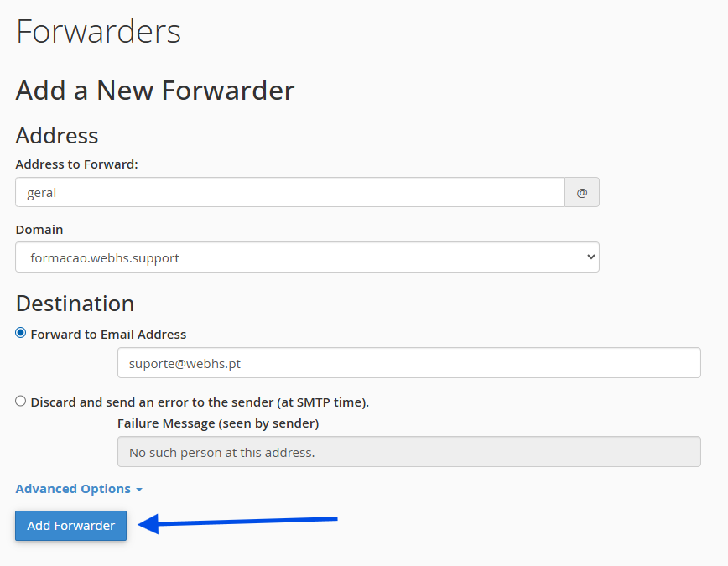Click the 'Forwarders' page title
The height and width of the screenshot is (566, 728).
[98, 32]
